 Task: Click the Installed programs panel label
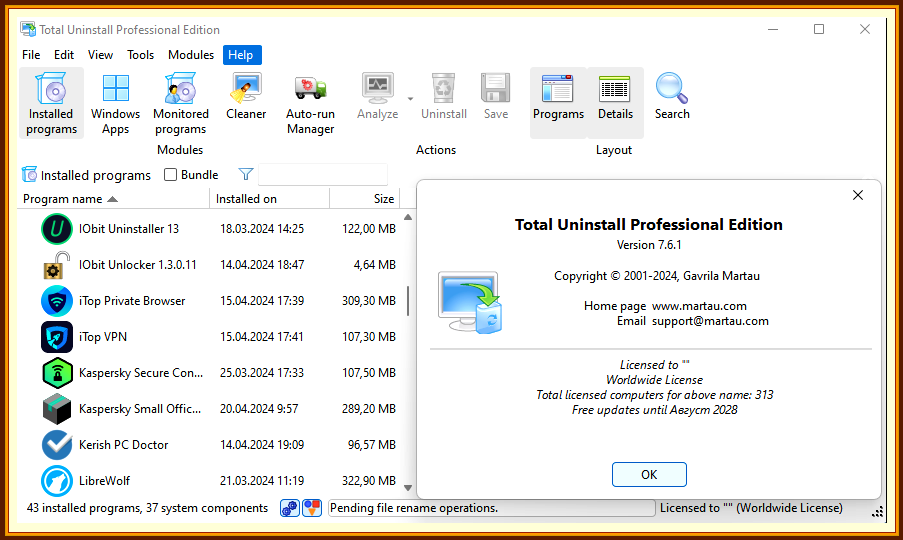(x=96, y=175)
